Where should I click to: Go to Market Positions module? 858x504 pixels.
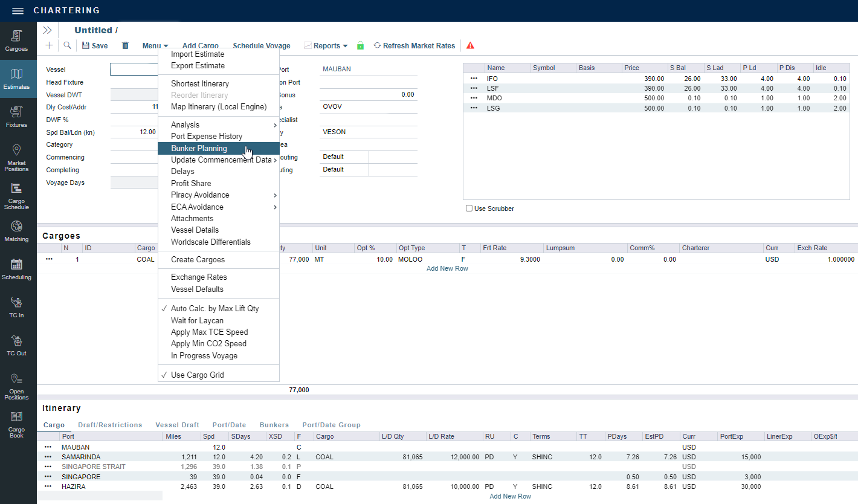tap(16, 158)
